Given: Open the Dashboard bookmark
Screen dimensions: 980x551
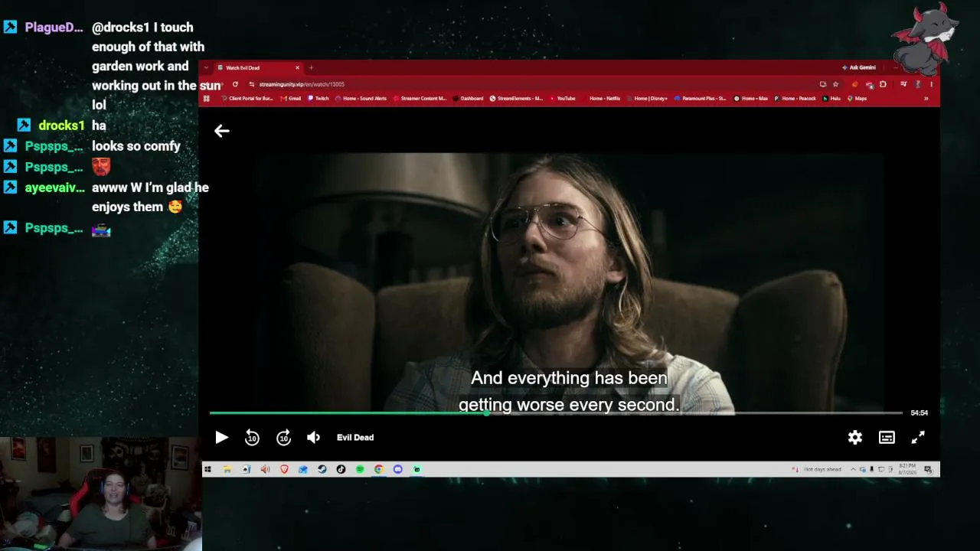Looking at the screenshot, I should (x=468, y=99).
